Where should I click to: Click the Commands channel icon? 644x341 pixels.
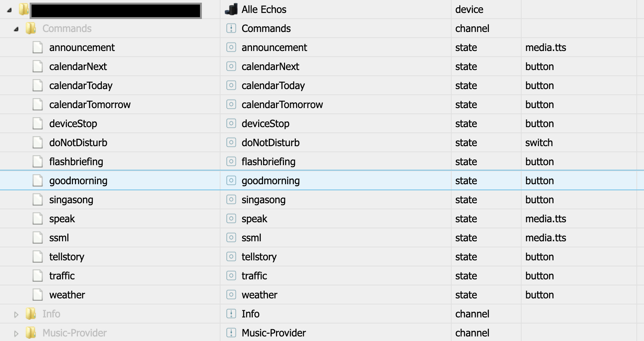click(x=231, y=29)
